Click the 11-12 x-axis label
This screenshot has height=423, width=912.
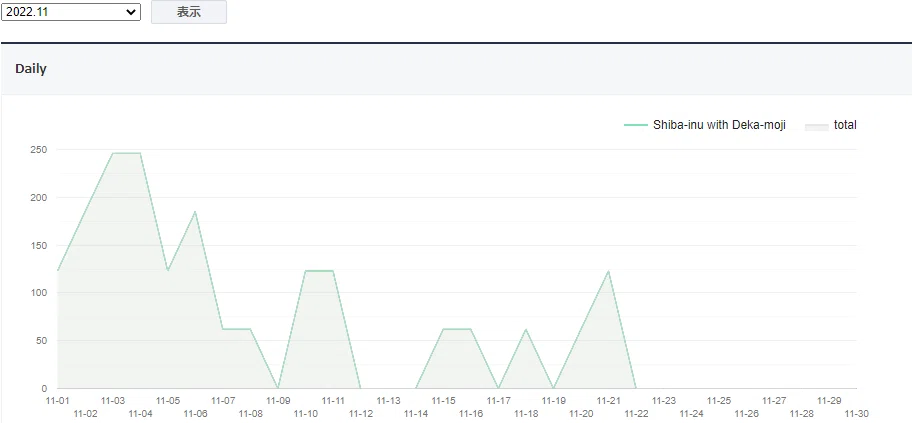tap(361, 414)
